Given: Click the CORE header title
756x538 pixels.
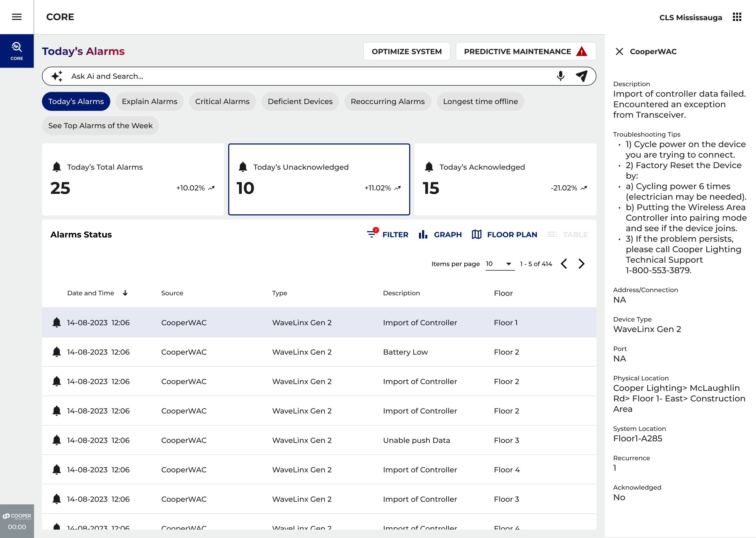Looking at the screenshot, I should [60, 17].
